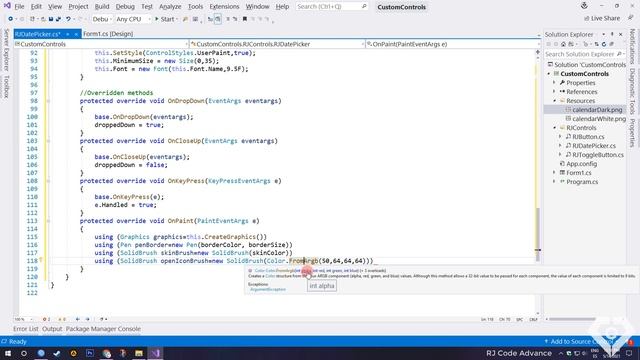Viewport: 640px width, 360px height.
Task: Open the CustomControls project scope dropdown
Action: pyautogui.click(x=101, y=44)
